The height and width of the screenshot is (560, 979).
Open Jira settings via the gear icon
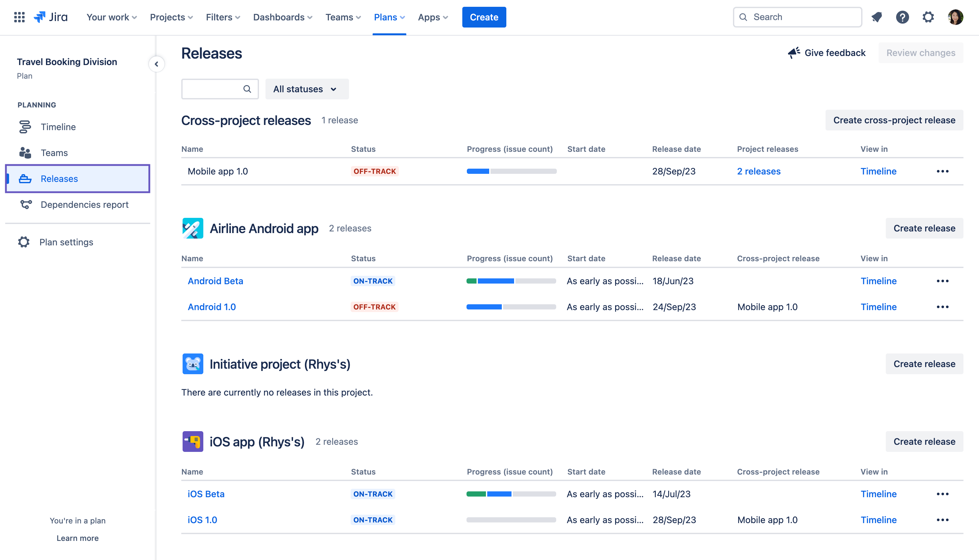928,17
